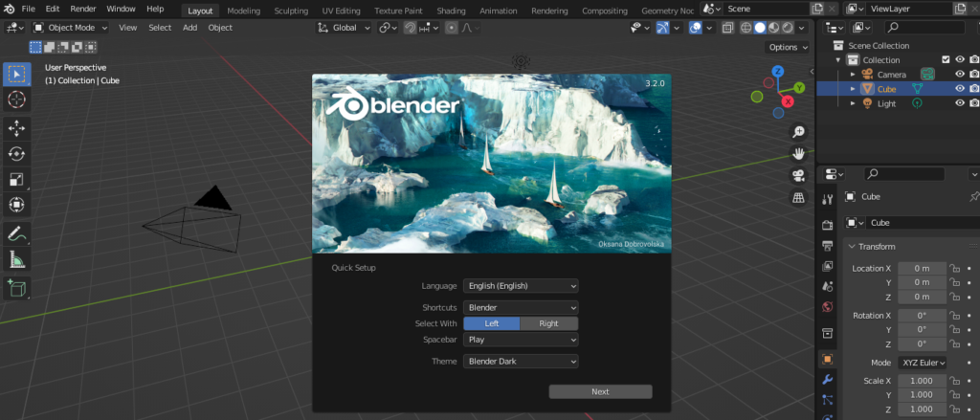Open the viewport Select menu

point(160,28)
